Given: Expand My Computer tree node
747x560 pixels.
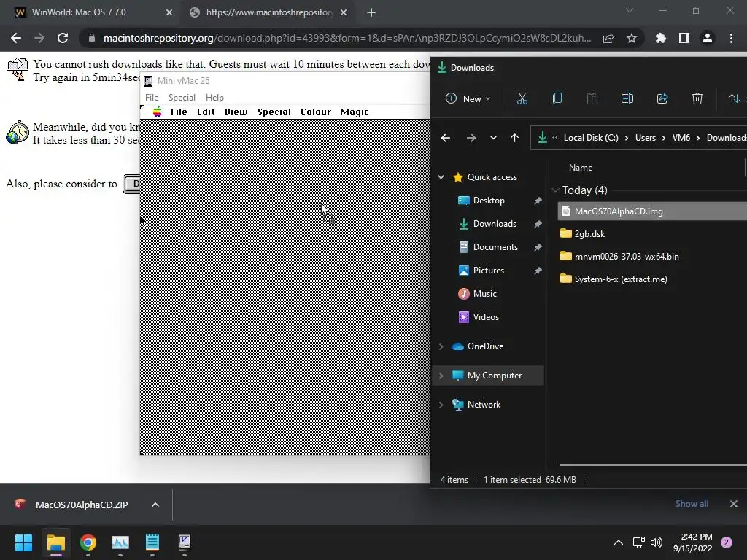Looking at the screenshot, I should tap(441, 376).
